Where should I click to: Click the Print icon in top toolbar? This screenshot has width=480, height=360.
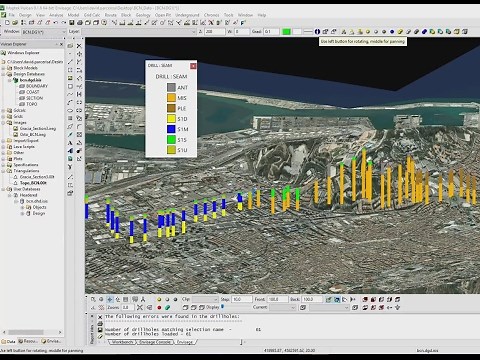coord(80,23)
